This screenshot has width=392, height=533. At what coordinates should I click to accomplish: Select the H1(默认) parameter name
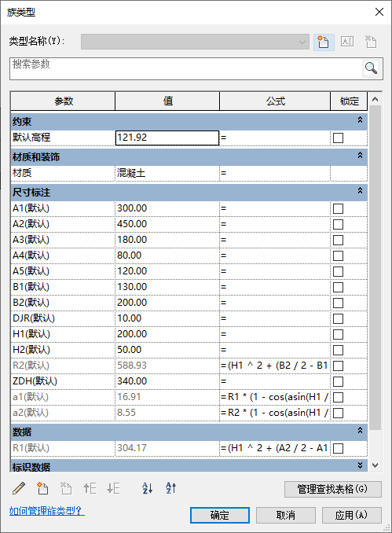tap(31, 334)
